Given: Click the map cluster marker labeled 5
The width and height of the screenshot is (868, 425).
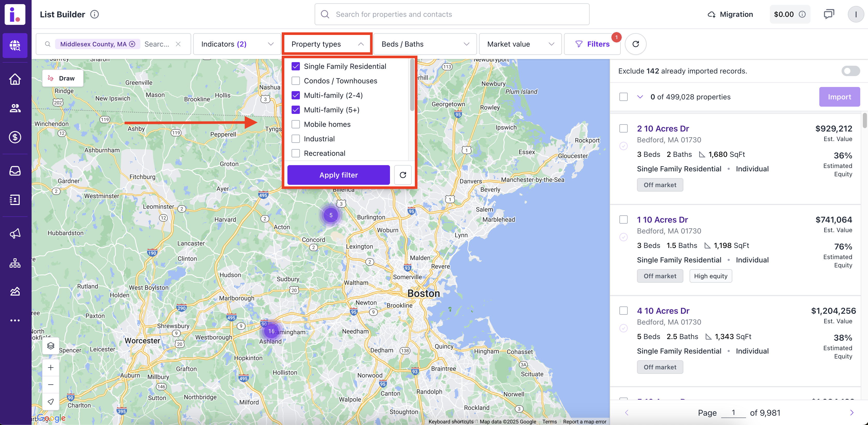Looking at the screenshot, I should [x=331, y=215].
